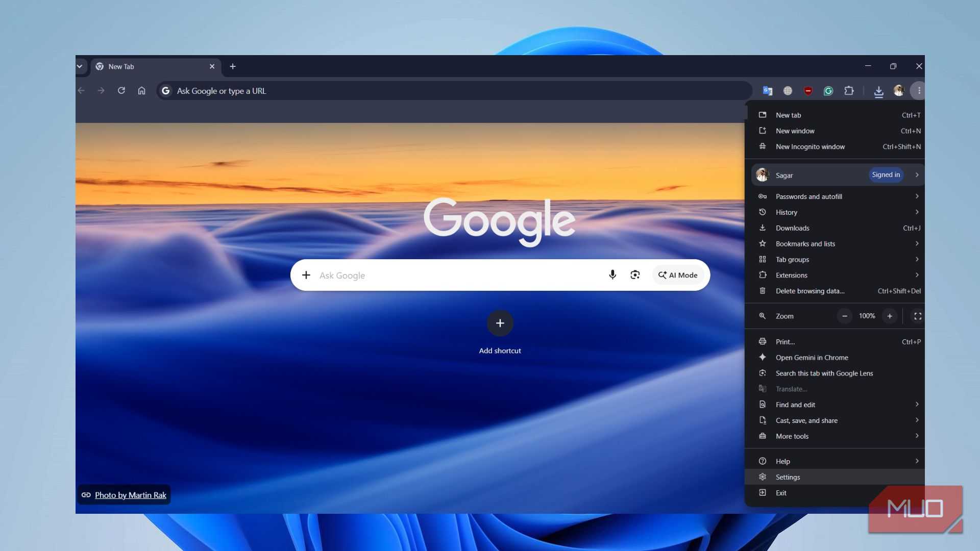The height and width of the screenshot is (551, 980).
Task: Click the 100% zoom value
Action: click(867, 316)
